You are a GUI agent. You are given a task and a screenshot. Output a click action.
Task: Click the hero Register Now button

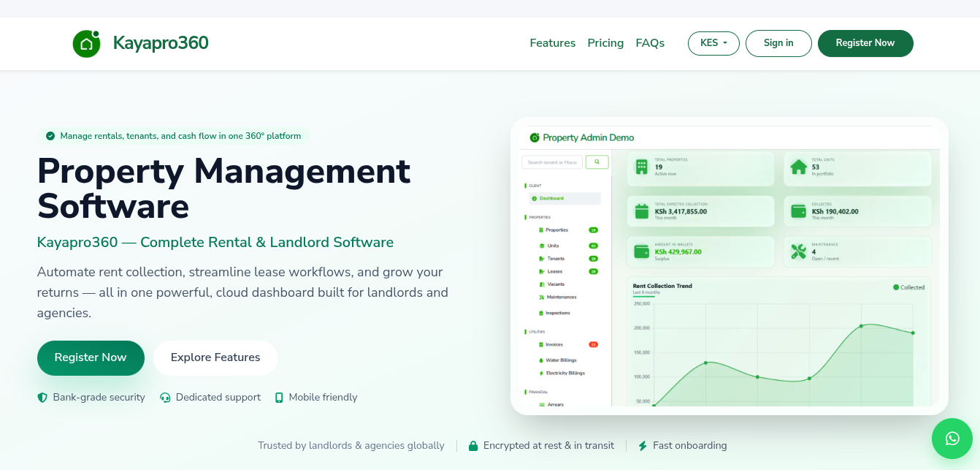point(91,357)
